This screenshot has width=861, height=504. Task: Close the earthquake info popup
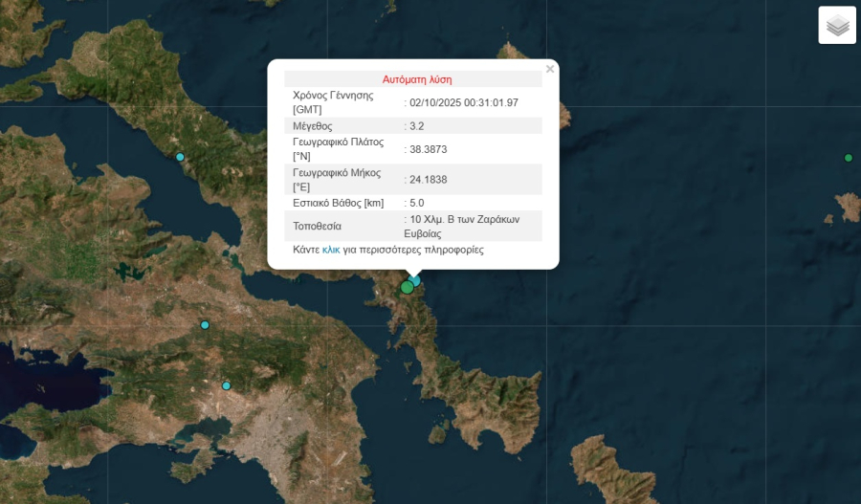pyautogui.click(x=549, y=69)
